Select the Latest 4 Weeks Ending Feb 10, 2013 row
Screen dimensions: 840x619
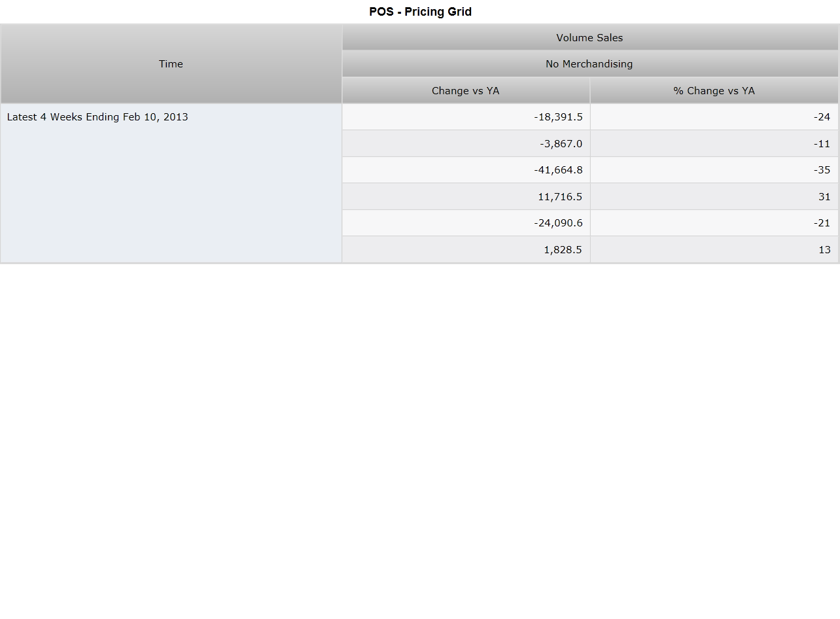(x=171, y=183)
